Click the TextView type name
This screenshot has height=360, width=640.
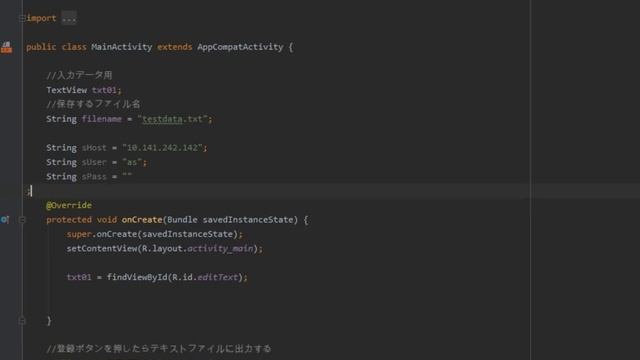tap(67, 90)
